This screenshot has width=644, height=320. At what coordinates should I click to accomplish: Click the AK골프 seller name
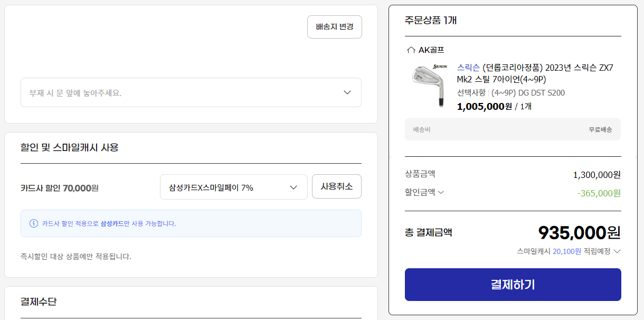431,50
